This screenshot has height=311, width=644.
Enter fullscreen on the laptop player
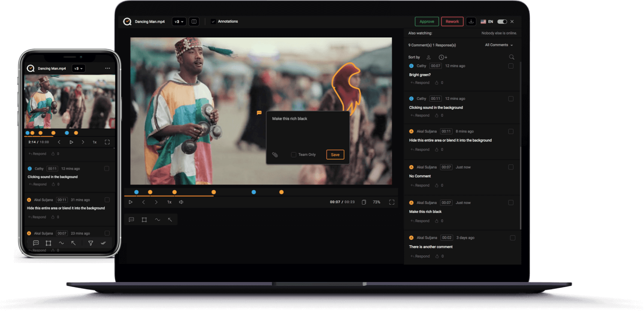(392, 202)
